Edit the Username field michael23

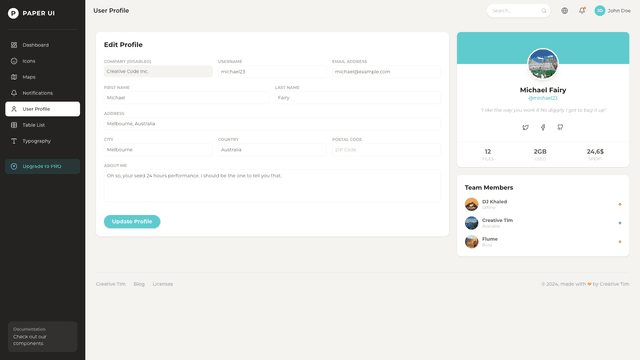[272, 71]
